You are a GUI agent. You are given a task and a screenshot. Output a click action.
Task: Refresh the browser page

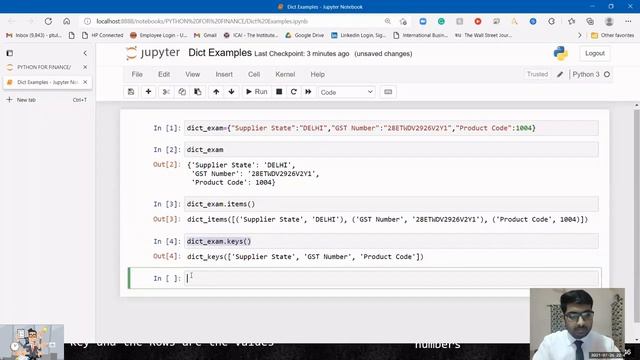pyautogui.click(x=48, y=21)
